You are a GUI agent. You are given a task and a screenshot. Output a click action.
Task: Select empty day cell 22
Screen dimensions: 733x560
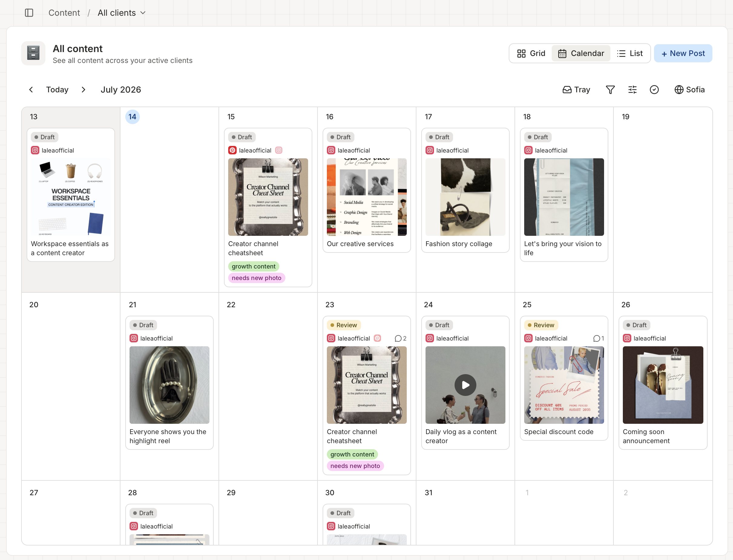tap(268, 386)
